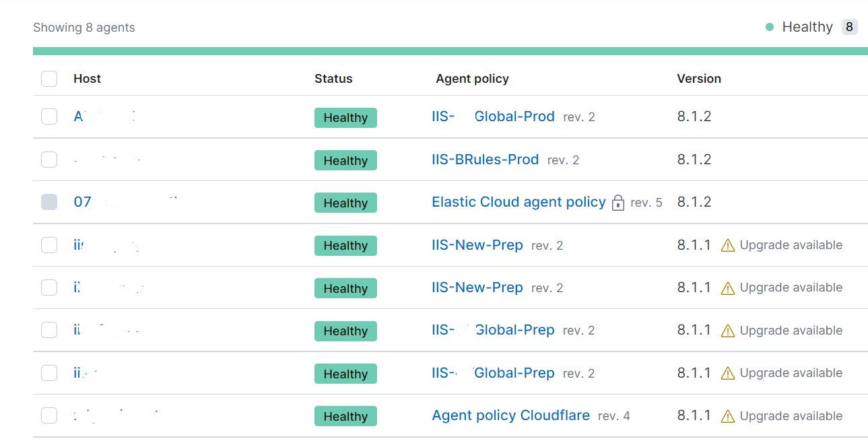Open the first IIS-New-Prep policy link

pyautogui.click(x=477, y=245)
